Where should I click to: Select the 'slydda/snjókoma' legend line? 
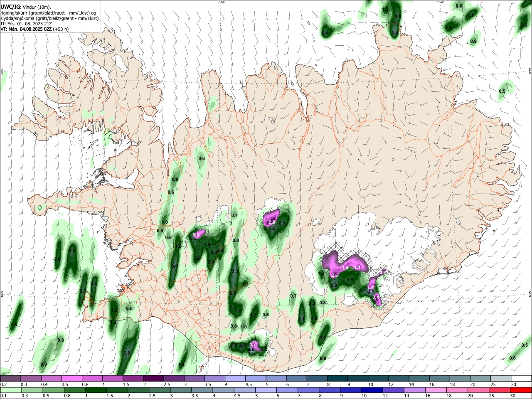[49, 18]
